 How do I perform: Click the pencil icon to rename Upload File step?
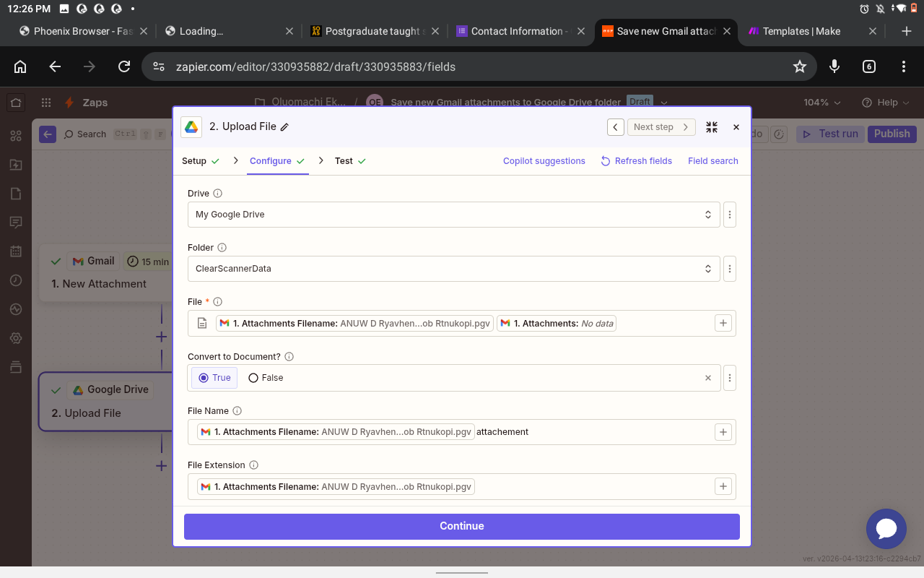284,127
